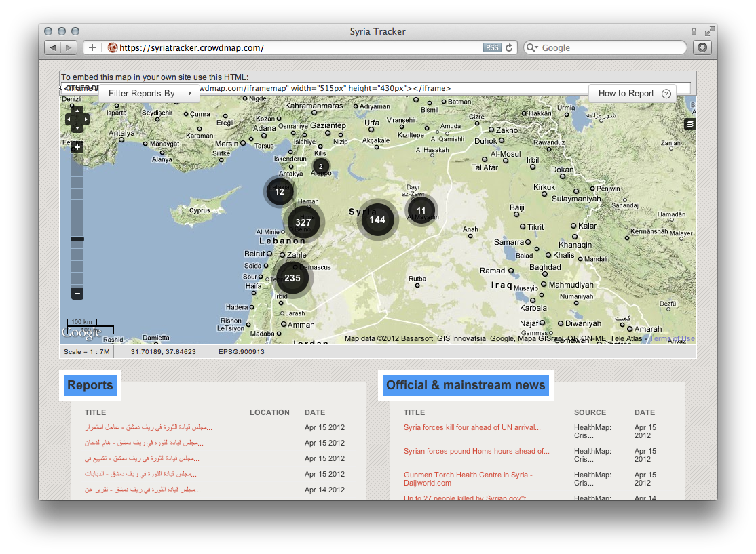Select the Reports section heading

tap(90, 385)
